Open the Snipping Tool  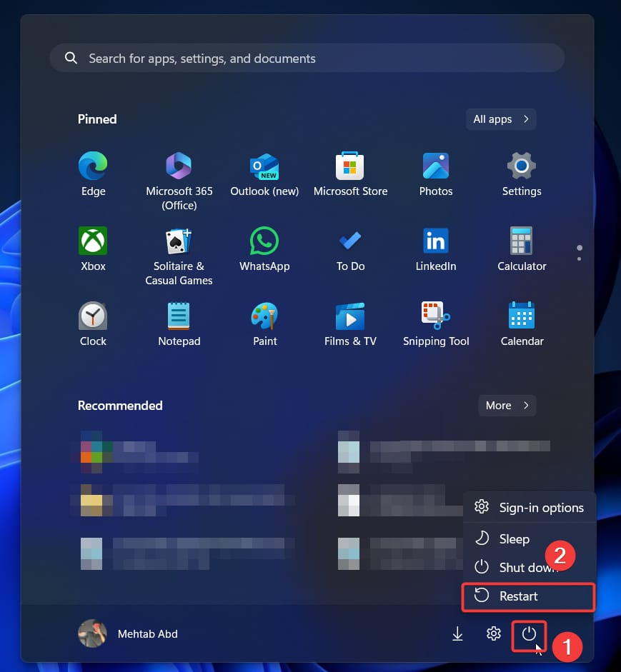click(436, 324)
